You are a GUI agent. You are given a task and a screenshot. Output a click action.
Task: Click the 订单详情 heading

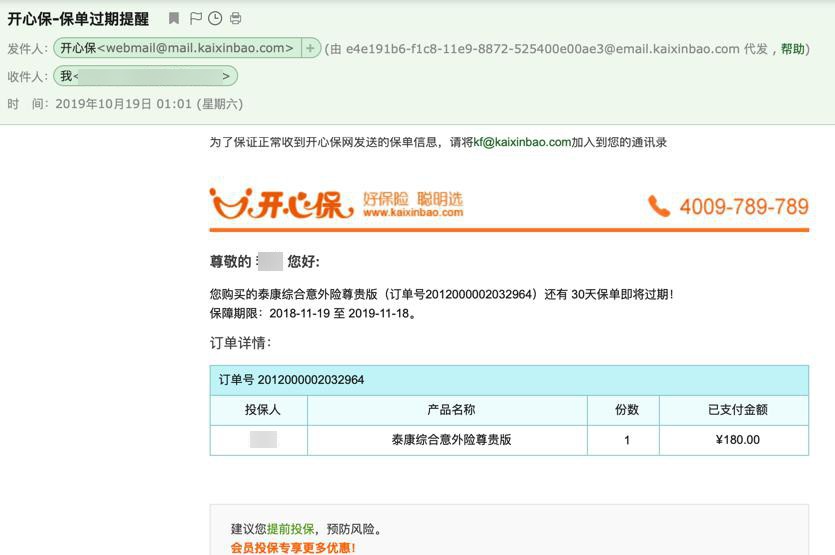click(240, 343)
